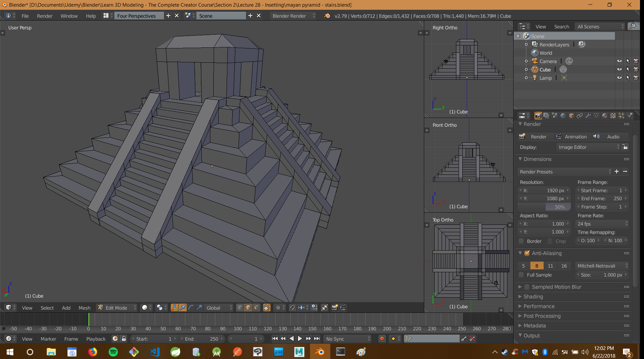Click the End frame field in the timeline
This screenshot has width=644, height=359.
202,339
